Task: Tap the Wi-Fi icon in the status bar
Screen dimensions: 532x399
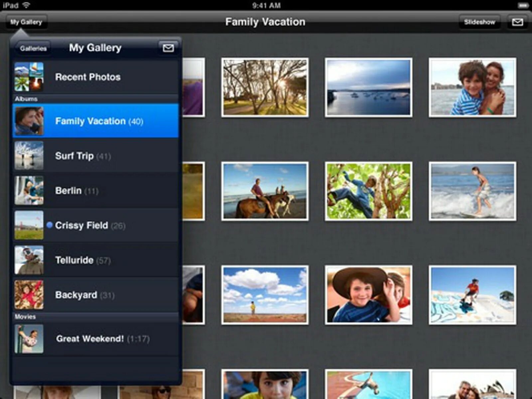Action: tap(26, 5)
